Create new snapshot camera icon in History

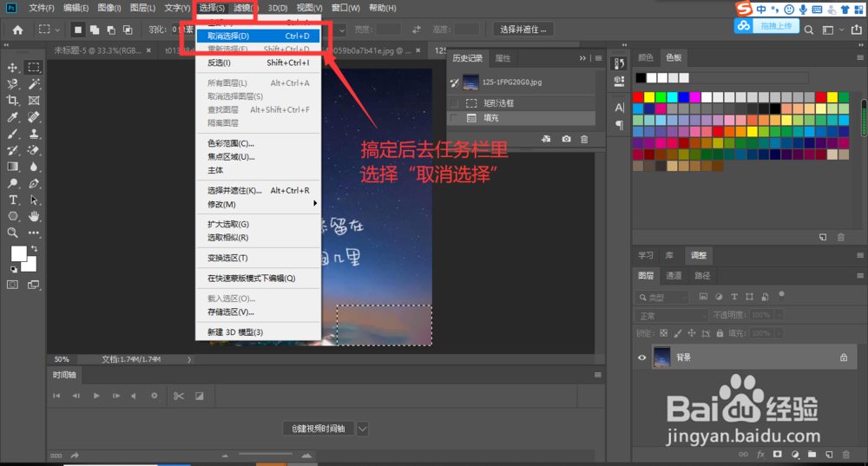coord(566,139)
